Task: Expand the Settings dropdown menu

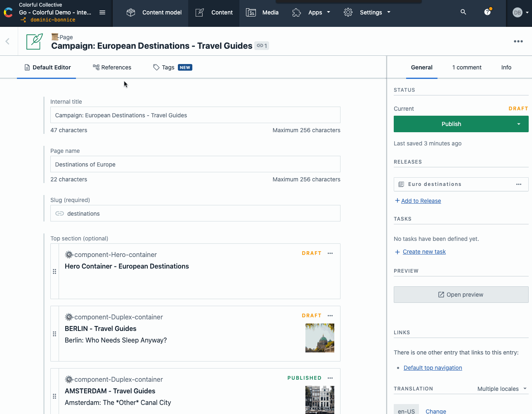Action: (367, 12)
